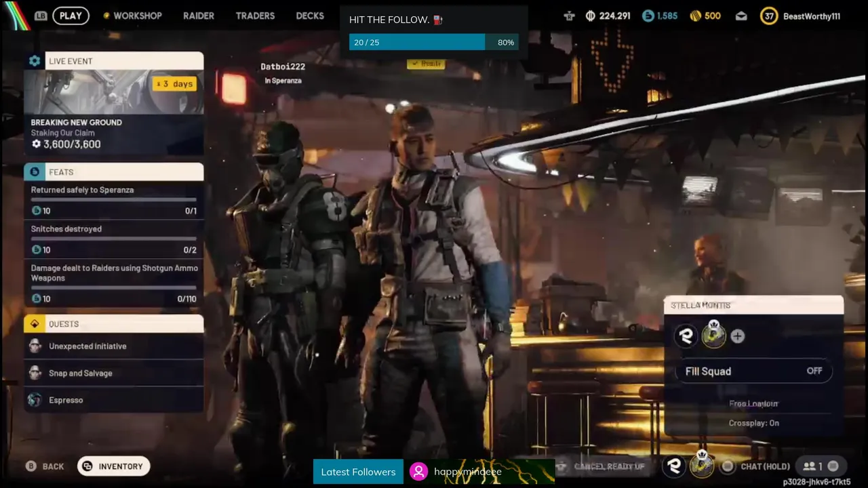868x488 pixels.
Task: Open the Snap and Salvage quest
Action: (x=114, y=373)
